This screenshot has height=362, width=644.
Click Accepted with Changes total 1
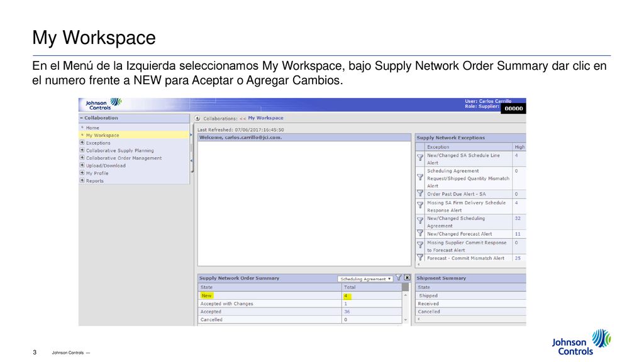(x=345, y=304)
